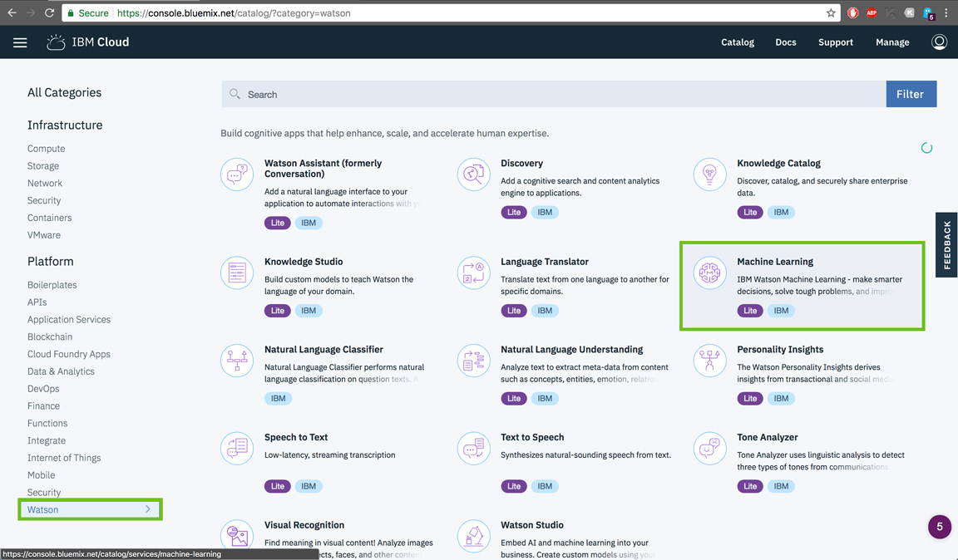Open the Catalog menu item

click(738, 42)
